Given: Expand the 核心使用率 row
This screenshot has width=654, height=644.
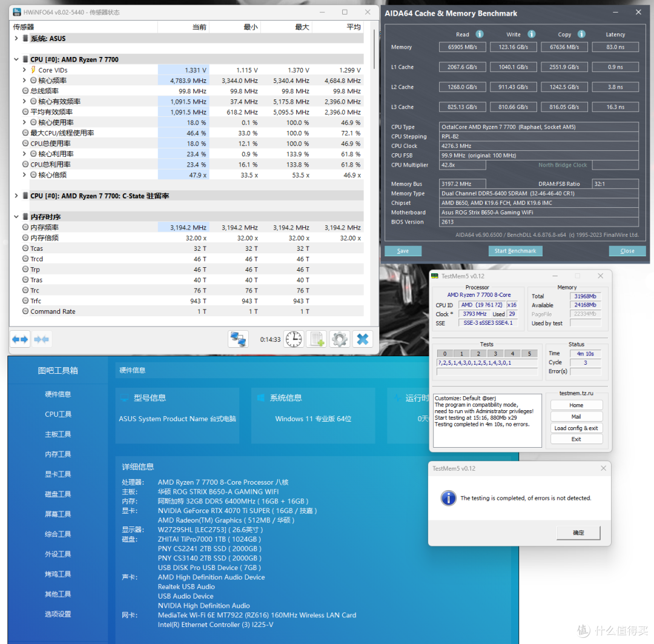Looking at the screenshot, I should (24, 122).
